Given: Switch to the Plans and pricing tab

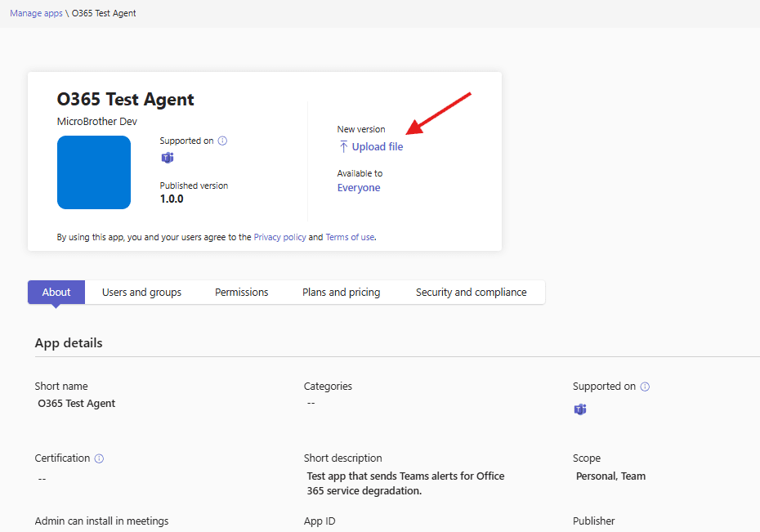Looking at the screenshot, I should [341, 293].
